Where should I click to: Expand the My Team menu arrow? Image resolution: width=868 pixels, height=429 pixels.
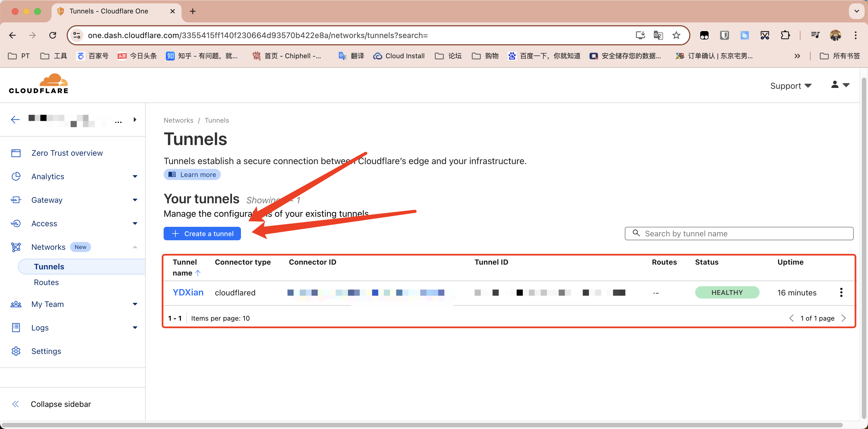135,304
